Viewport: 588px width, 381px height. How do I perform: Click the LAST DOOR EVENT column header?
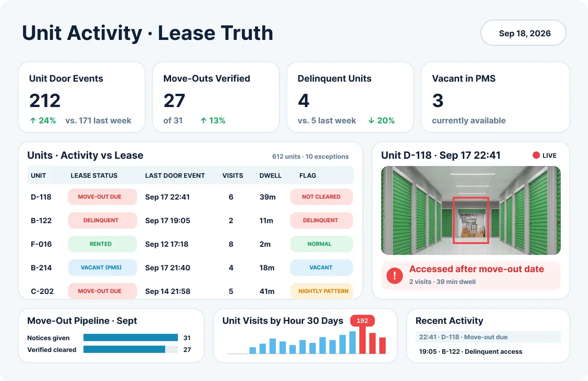click(x=175, y=176)
